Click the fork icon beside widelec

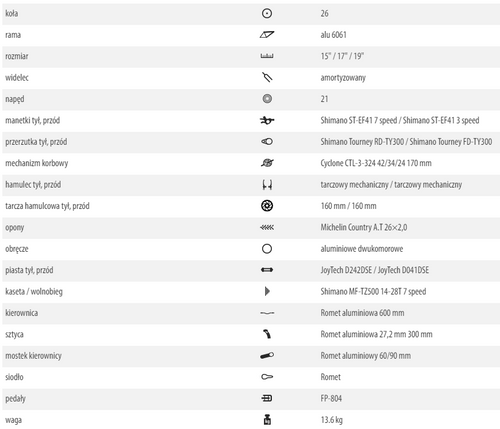coord(267,77)
